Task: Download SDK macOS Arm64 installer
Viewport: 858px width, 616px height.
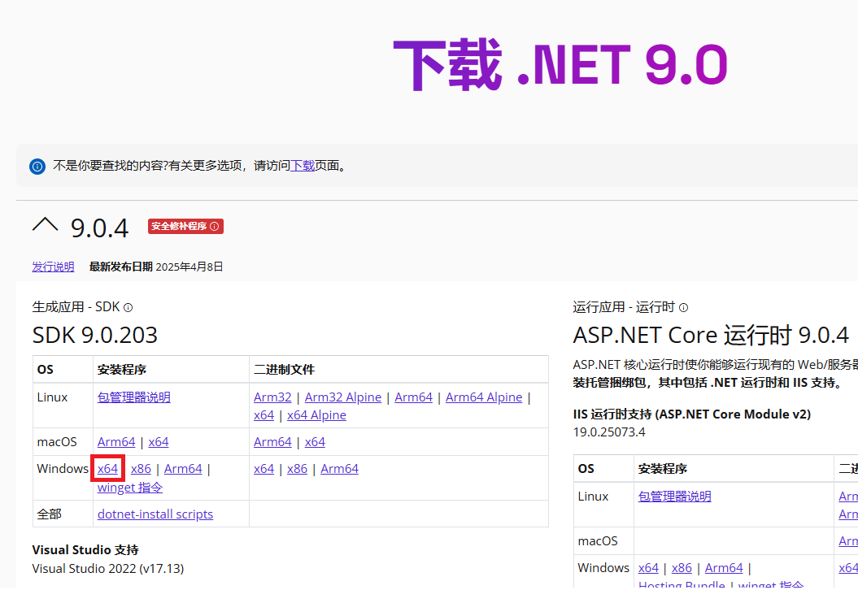Action: pos(116,442)
